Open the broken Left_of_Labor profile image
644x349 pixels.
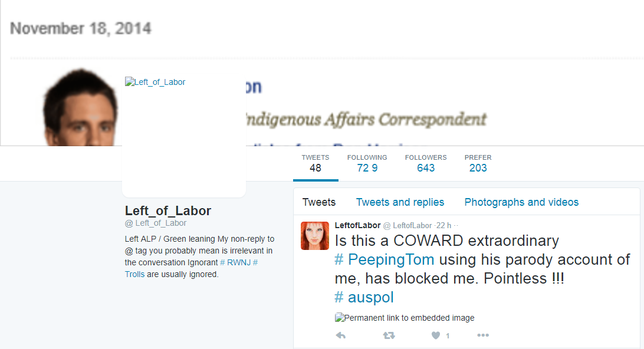[155, 82]
